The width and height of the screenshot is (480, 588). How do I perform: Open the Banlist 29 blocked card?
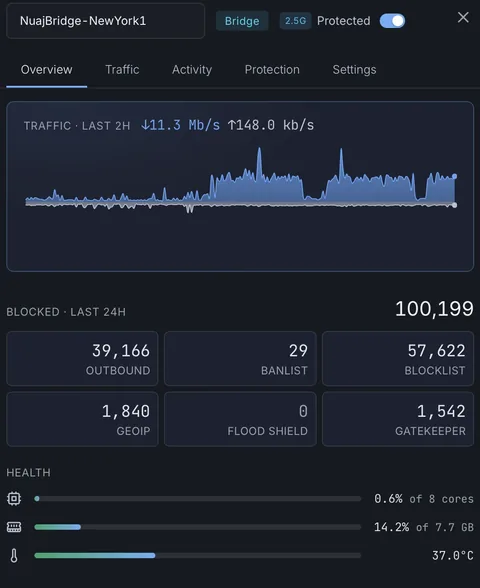pyautogui.click(x=240, y=358)
